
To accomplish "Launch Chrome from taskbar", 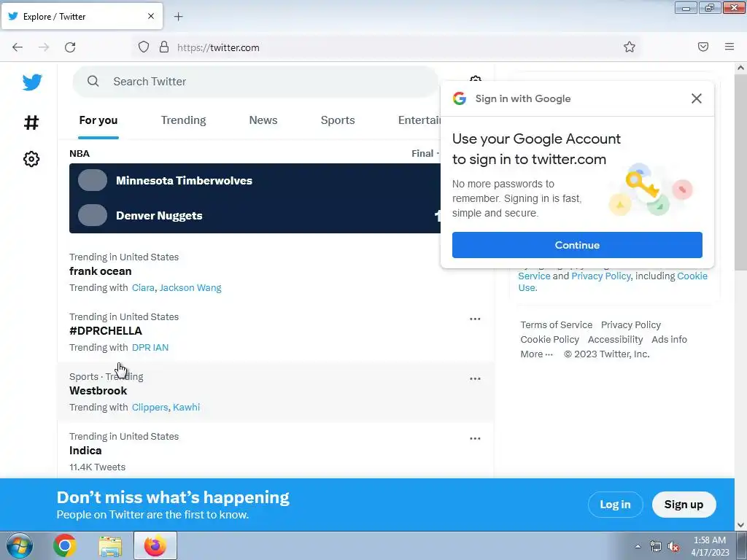I will 65,545.
